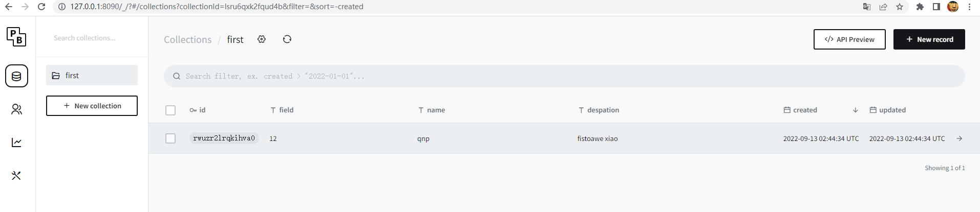Viewport: 980px width, 212px height.
Task: Click the despation value fistoawe xiao
Action: click(x=598, y=138)
